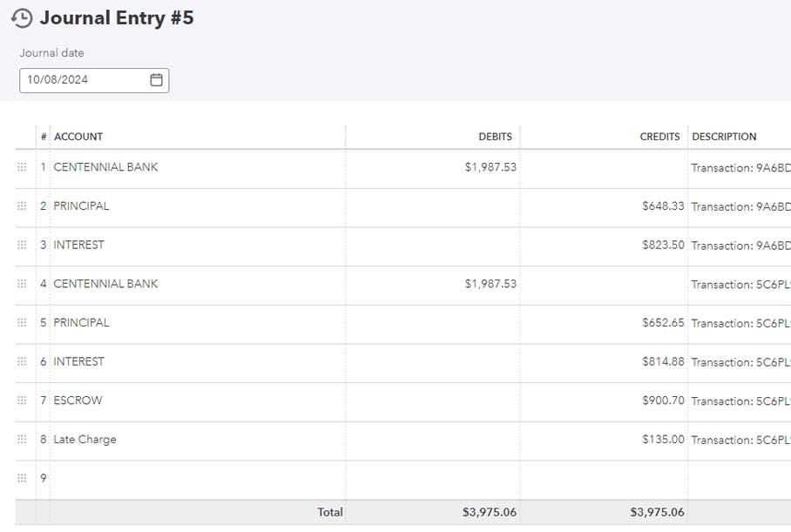Click the drag handle for row 8
The height and width of the screenshot is (532, 791).
[23, 440]
